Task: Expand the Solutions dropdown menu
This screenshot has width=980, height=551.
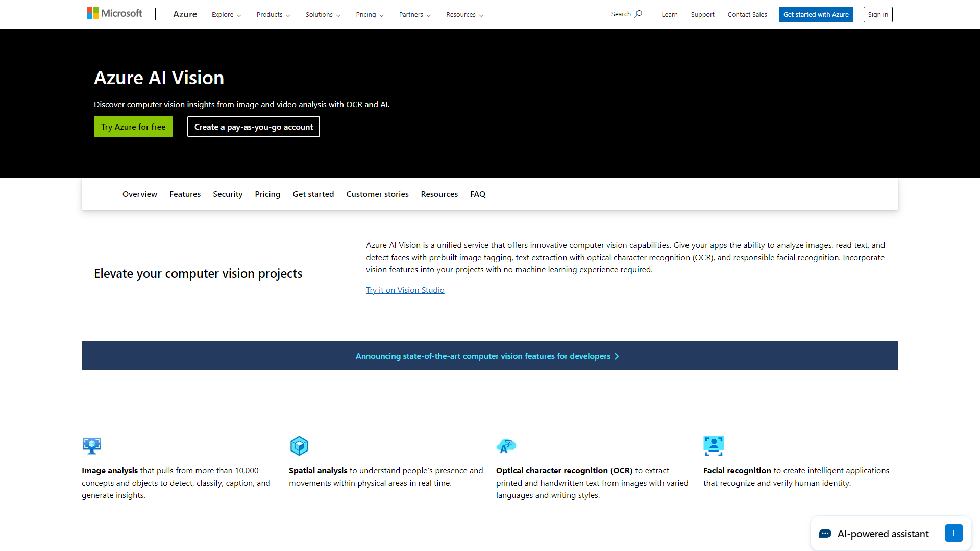Action: [323, 15]
